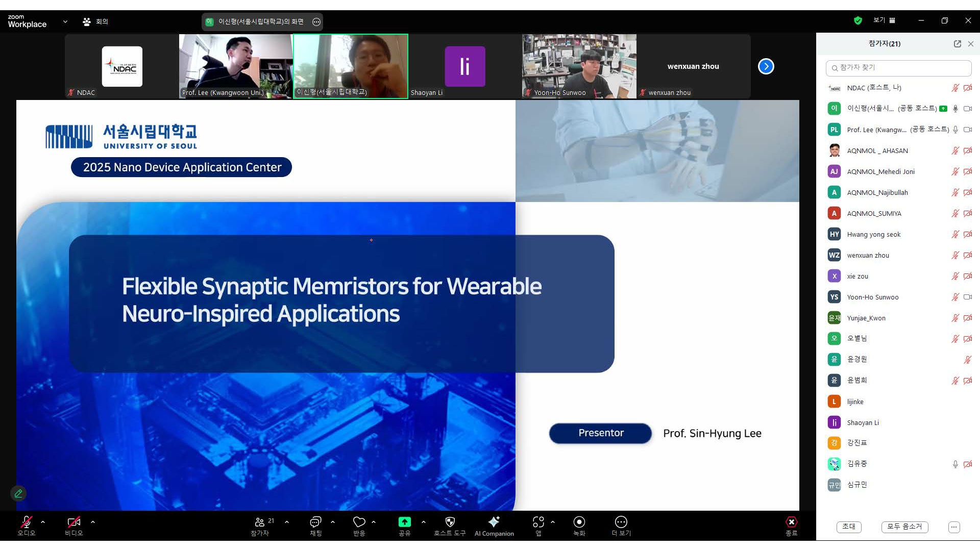Click the invite button
Screen dimensions: 980x551
849,527
